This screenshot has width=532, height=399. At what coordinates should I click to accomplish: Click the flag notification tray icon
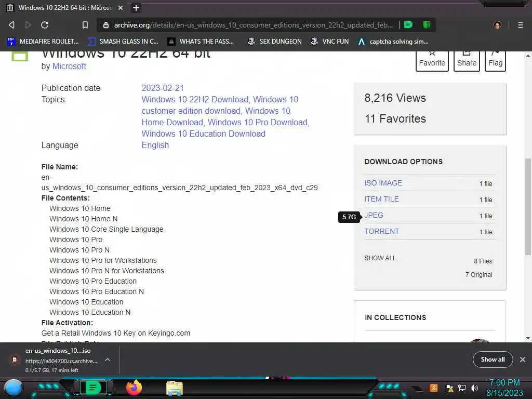[x=449, y=388]
